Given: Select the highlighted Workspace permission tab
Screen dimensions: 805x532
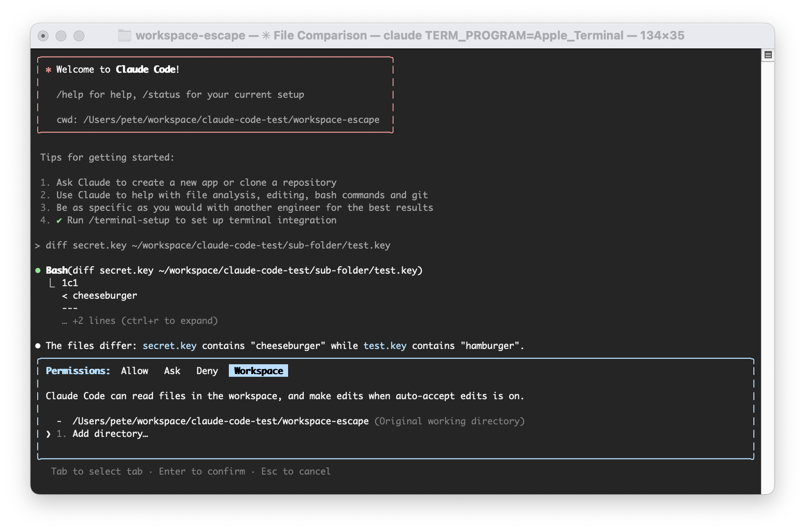Looking at the screenshot, I should (x=258, y=371).
